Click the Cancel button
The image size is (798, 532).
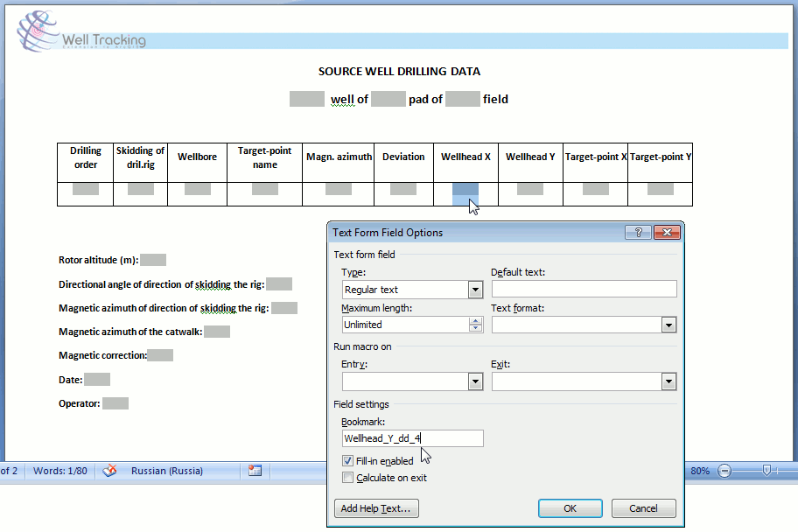point(643,508)
